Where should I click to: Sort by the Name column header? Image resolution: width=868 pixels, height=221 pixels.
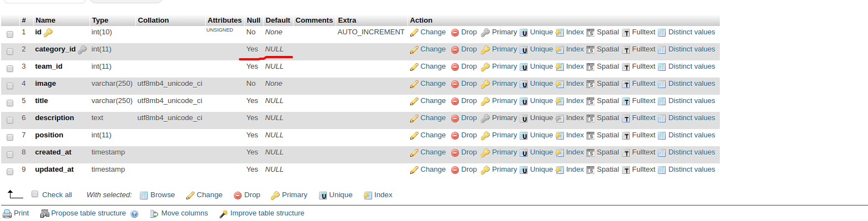(x=45, y=20)
